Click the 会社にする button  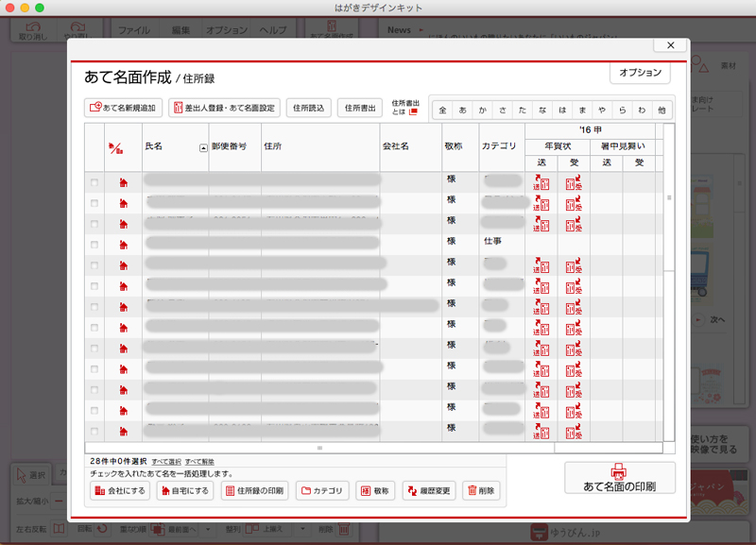click(x=120, y=490)
